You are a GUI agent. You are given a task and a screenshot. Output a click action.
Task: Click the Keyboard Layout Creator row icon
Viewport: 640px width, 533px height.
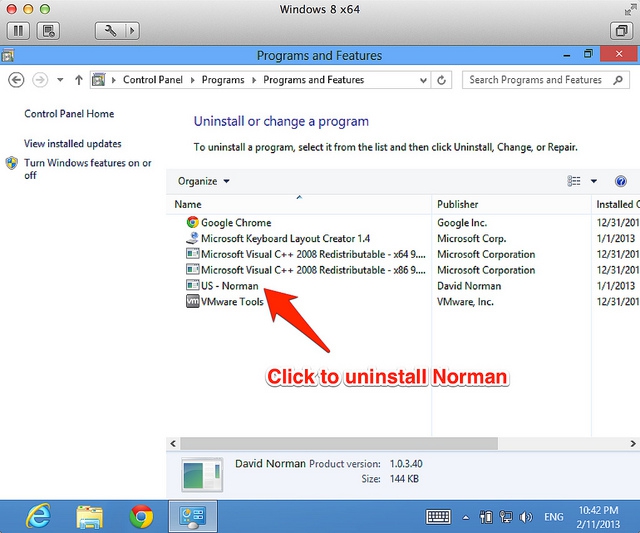192,238
